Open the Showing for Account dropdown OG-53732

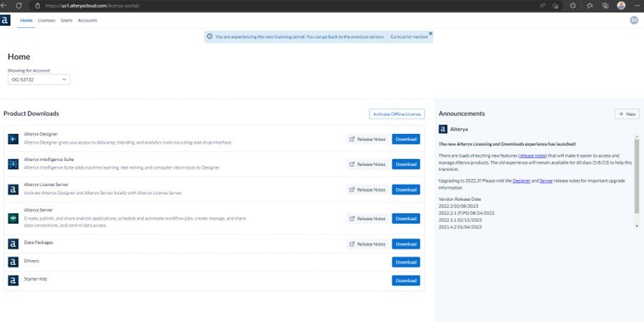click(39, 80)
